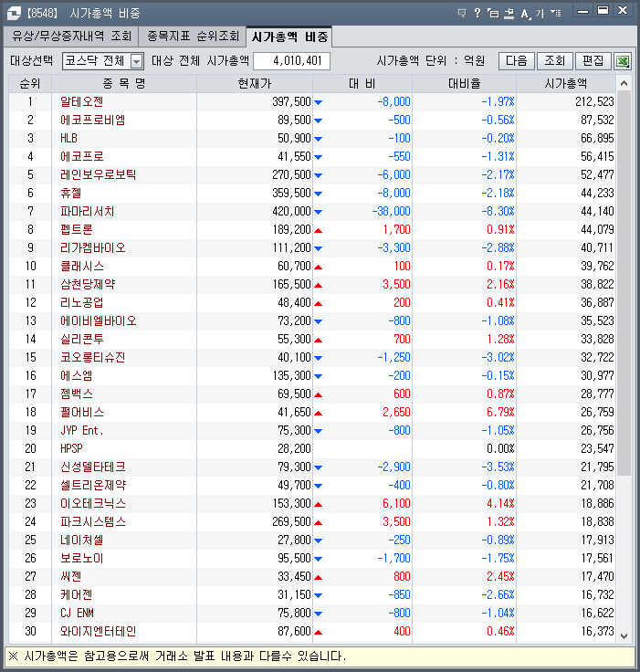The image size is (640, 672).
Task: Select stock 에스엠 in the list
Action: tap(77, 376)
